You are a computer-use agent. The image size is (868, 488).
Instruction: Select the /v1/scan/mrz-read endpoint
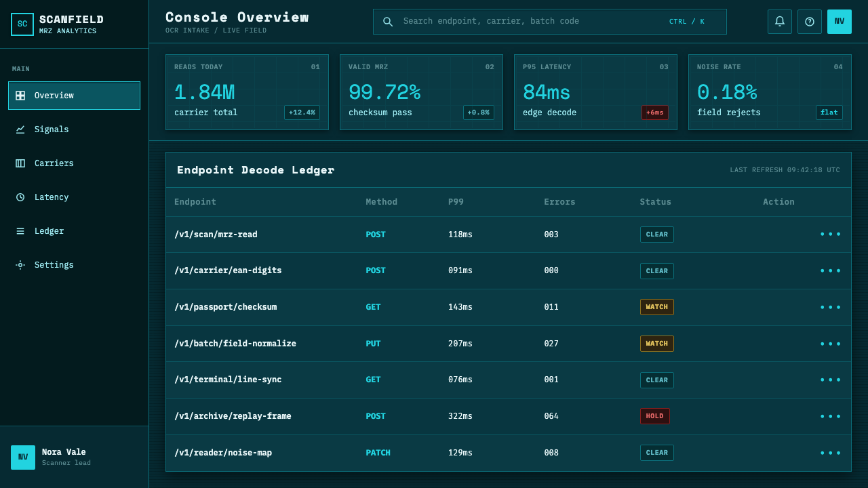click(216, 235)
